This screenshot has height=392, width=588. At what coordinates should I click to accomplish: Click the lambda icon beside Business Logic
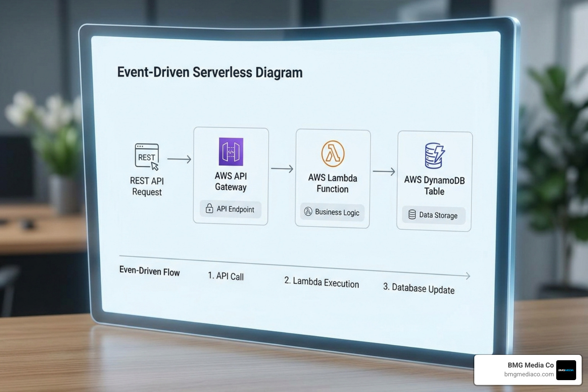[x=308, y=211]
